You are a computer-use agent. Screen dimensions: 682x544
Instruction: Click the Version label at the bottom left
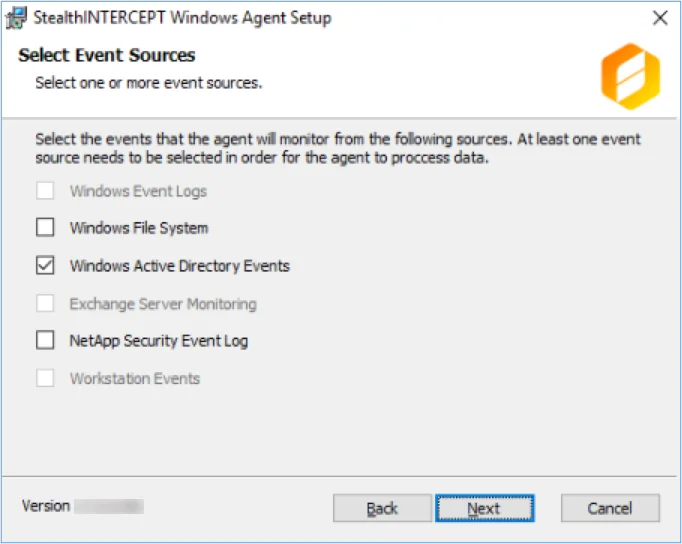(x=46, y=506)
